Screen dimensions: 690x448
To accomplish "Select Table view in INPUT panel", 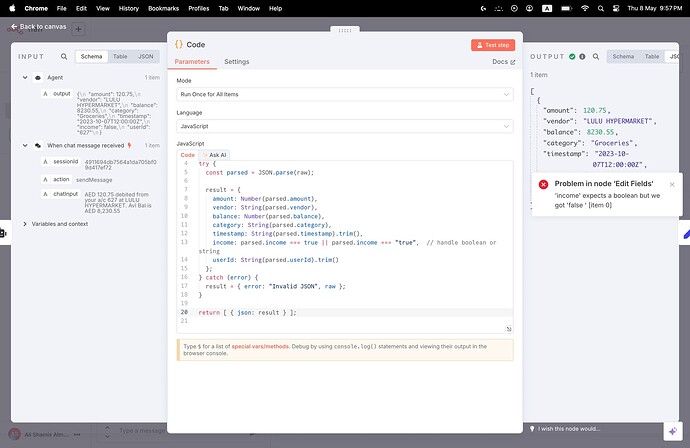I will tap(120, 56).
